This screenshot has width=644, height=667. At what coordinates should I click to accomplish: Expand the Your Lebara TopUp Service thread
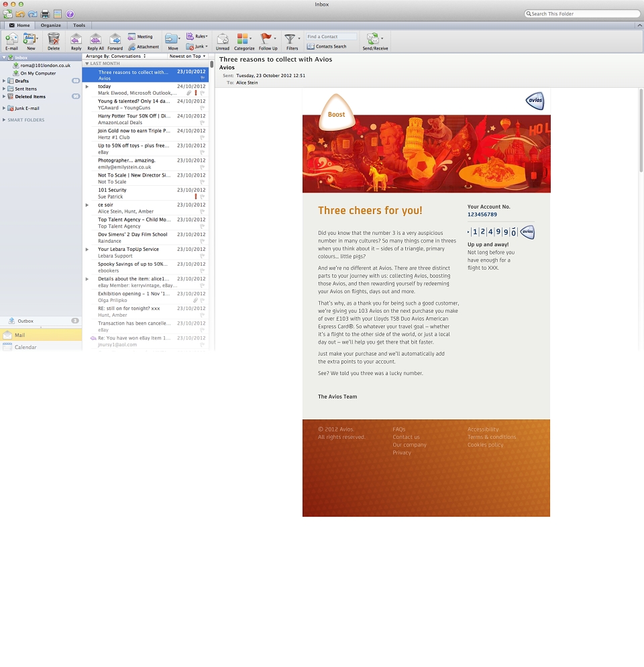pyautogui.click(x=87, y=249)
